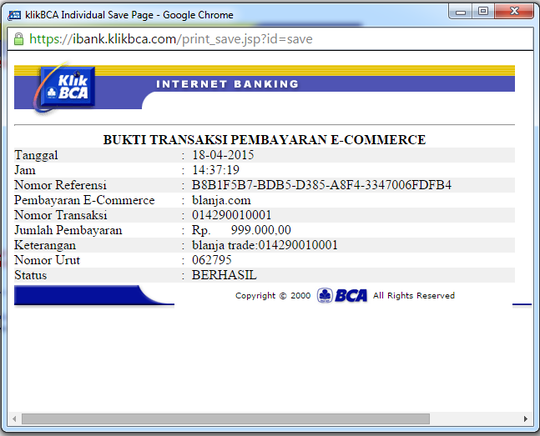Click the KlikBCA logo in the header
Image resolution: width=540 pixels, height=436 pixels.
(x=65, y=87)
